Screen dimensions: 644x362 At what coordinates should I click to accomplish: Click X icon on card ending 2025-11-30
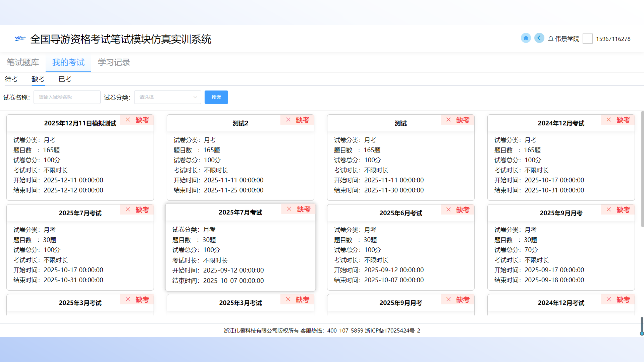tap(448, 120)
